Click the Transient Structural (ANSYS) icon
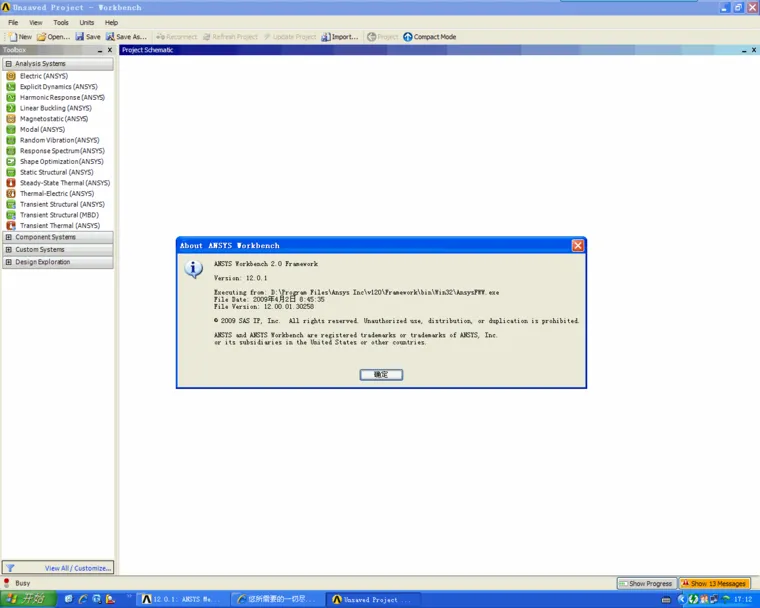Image resolution: width=760 pixels, height=608 pixels. pyautogui.click(x=11, y=204)
